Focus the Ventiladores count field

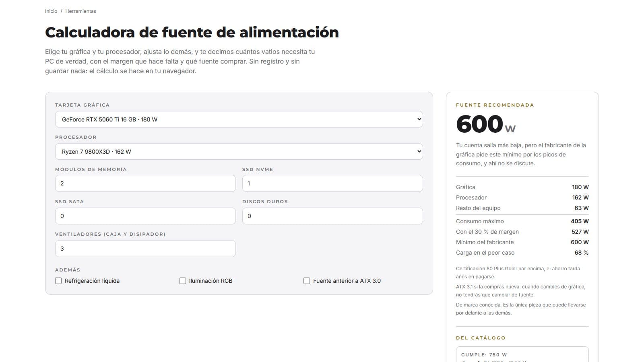pos(145,249)
